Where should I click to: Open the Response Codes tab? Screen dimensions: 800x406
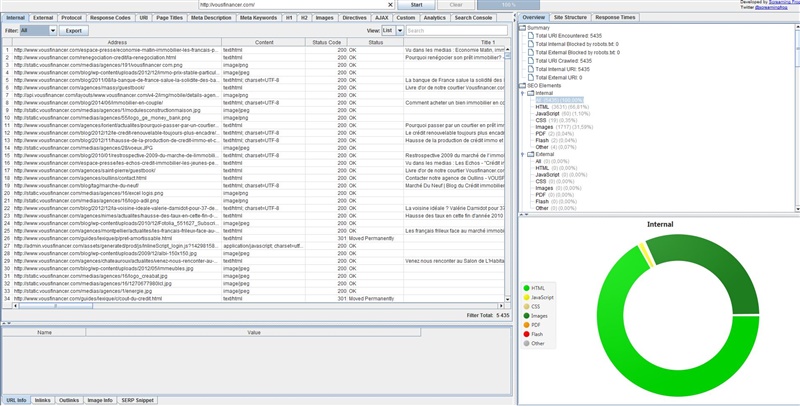click(110, 18)
